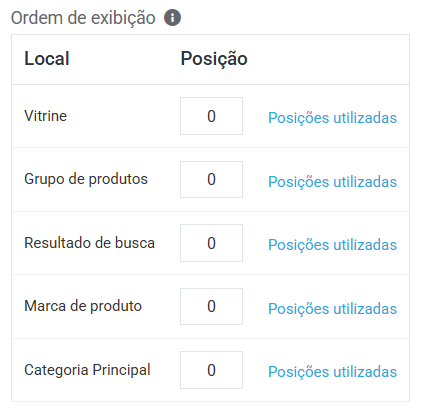Click the info icon beside Ordem de exibição
The width and height of the screenshot is (423, 418).
coord(172,18)
